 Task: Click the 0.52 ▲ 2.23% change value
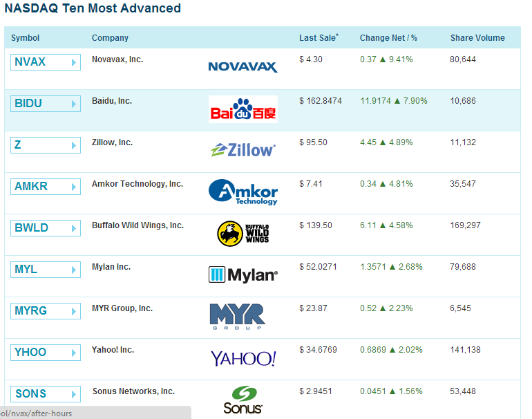pos(386,308)
